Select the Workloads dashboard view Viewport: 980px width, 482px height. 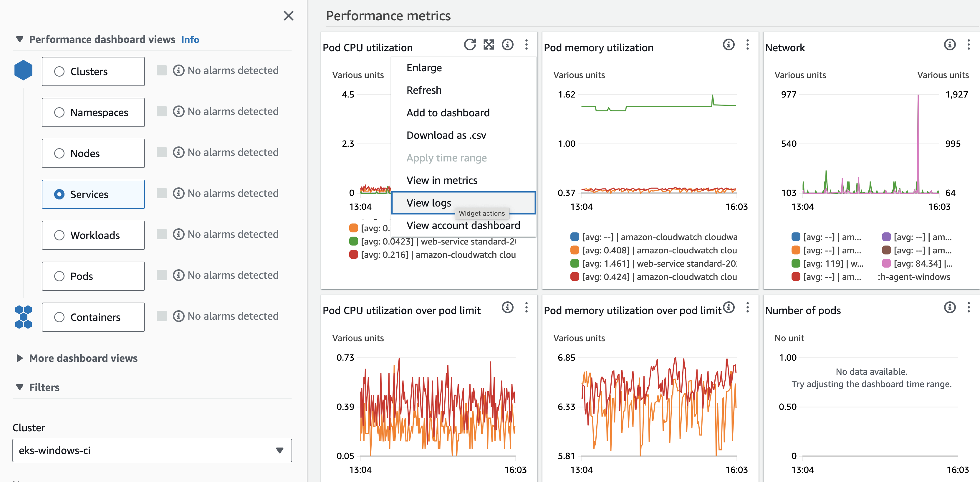[59, 235]
